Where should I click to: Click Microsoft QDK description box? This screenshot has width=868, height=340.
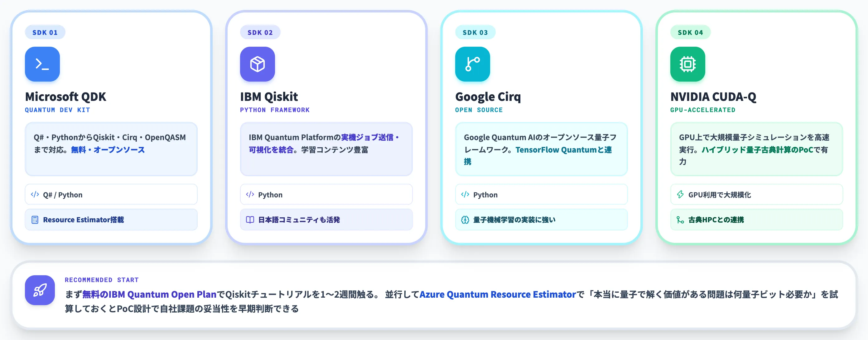(111, 149)
